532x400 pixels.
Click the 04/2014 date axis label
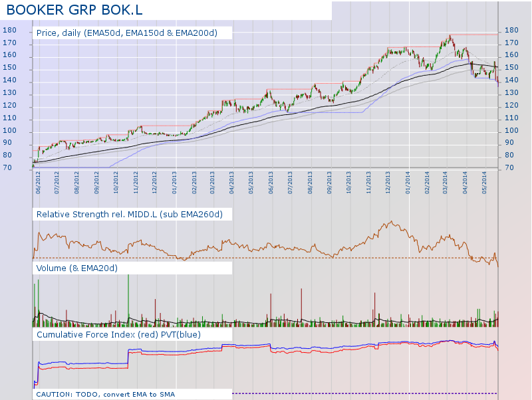[x=465, y=183]
